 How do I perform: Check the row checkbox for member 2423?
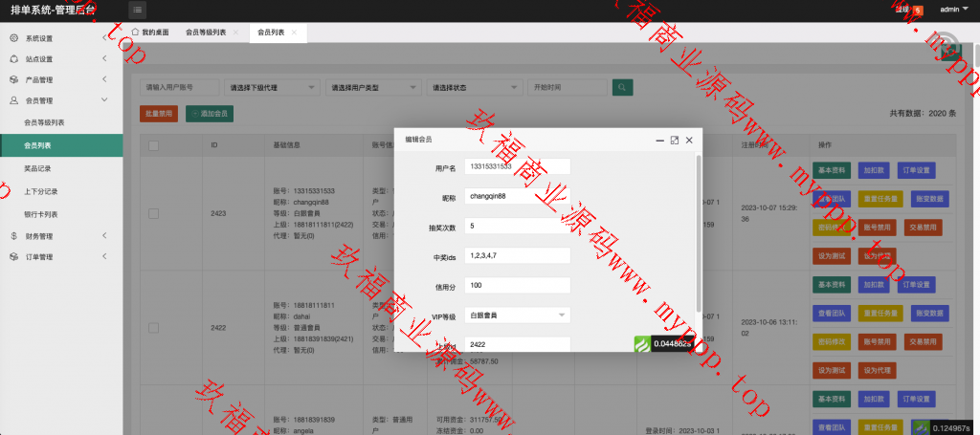(153, 213)
